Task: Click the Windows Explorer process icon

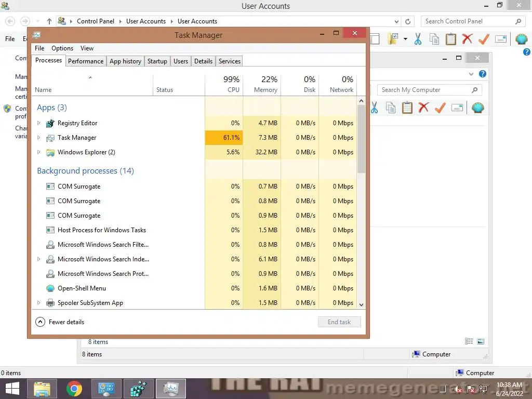Action: [50, 152]
